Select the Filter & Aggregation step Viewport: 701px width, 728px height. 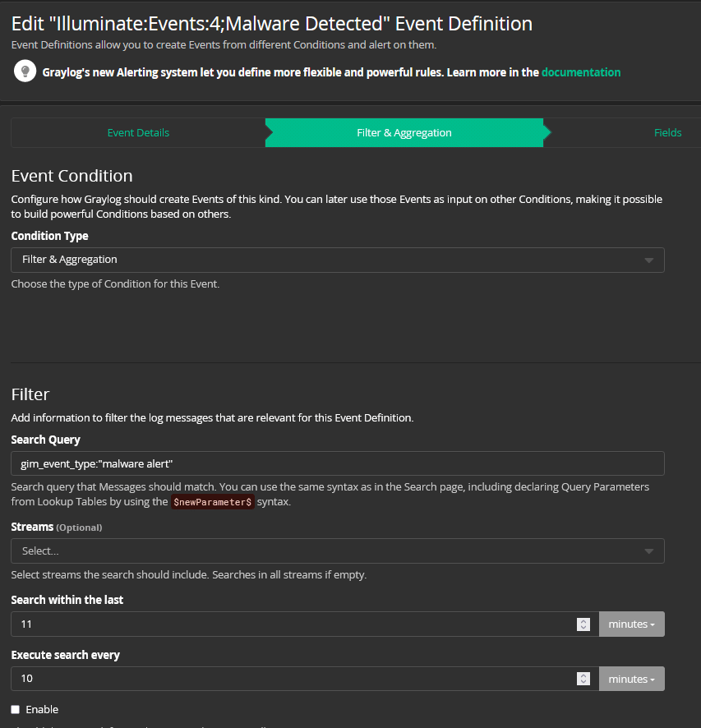pos(404,132)
